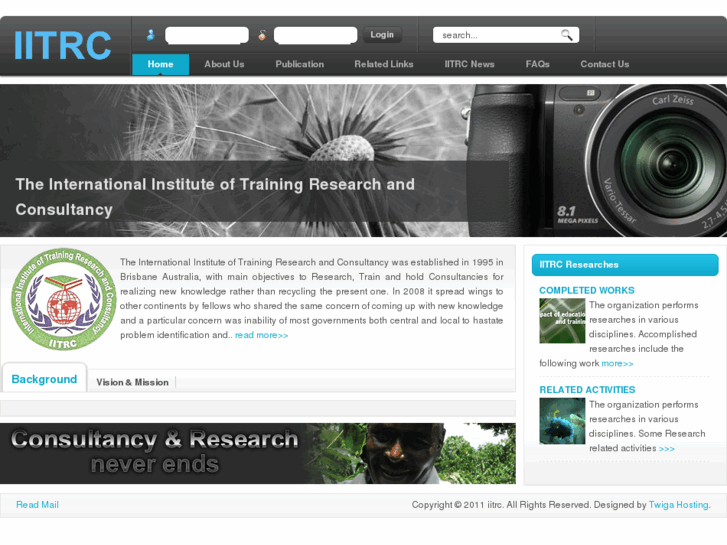Click the IITRC Researches panel header
Image resolution: width=727 pixels, height=545 pixels.
pos(625,265)
